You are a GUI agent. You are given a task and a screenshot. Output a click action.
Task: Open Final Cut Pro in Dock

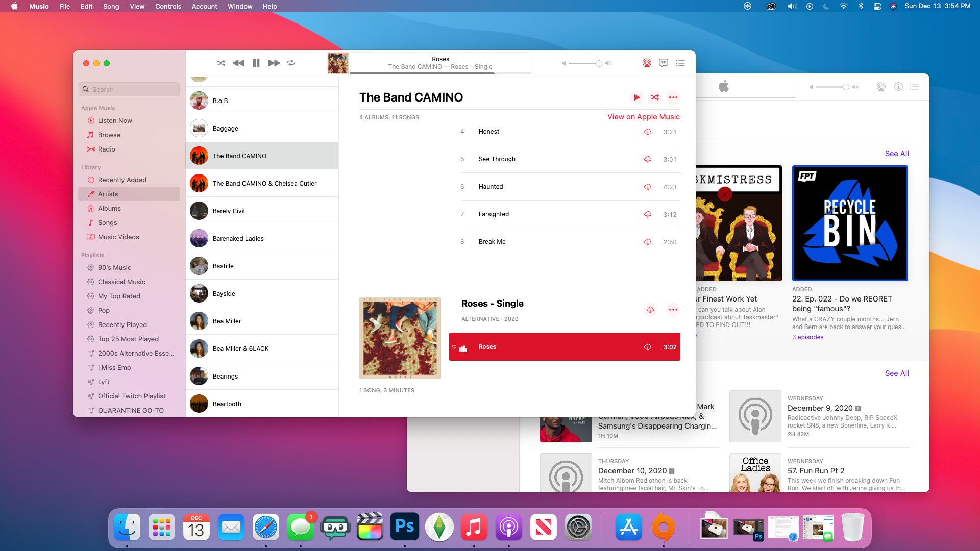(370, 528)
